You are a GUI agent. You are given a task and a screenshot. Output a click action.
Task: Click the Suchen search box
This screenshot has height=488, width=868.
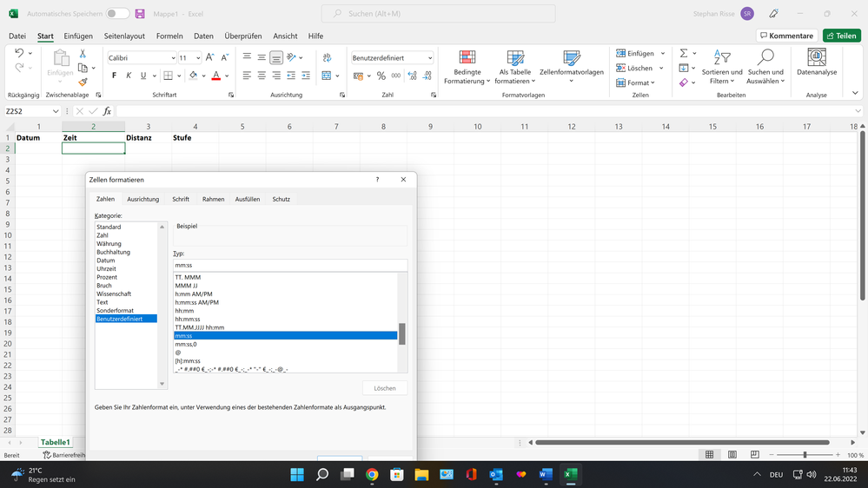click(438, 13)
